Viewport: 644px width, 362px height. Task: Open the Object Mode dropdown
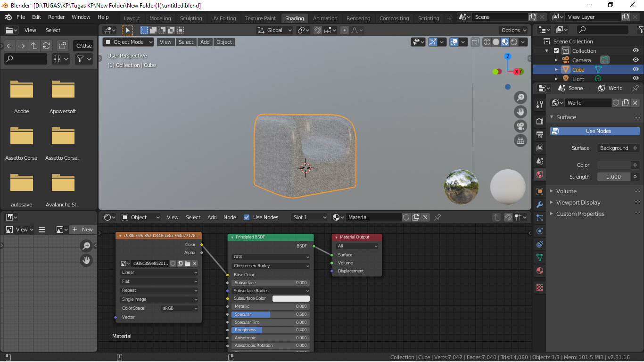(128, 42)
